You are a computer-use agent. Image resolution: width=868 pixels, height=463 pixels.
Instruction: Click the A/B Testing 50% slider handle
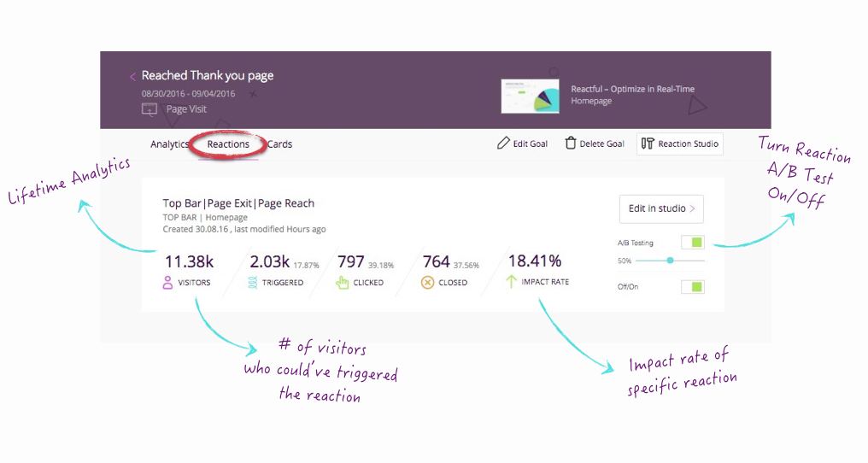click(x=670, y=261)
